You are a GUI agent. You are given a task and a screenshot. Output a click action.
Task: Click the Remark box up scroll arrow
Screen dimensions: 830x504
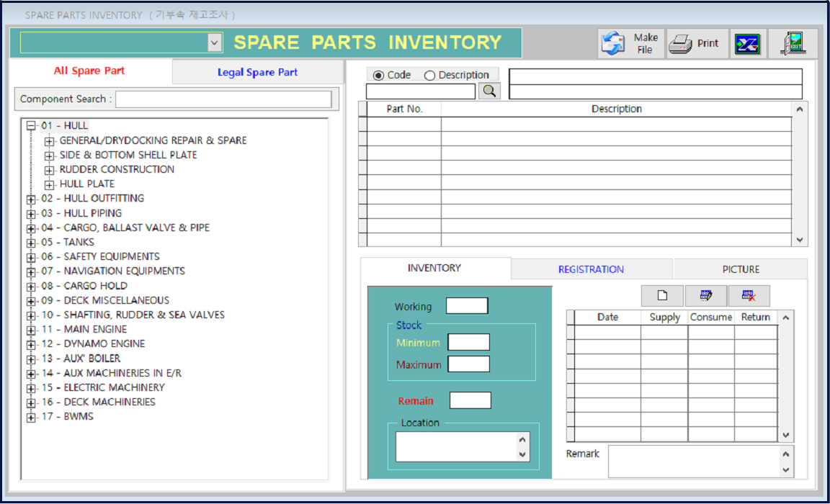pyautogui.click(x=786, y=454)
